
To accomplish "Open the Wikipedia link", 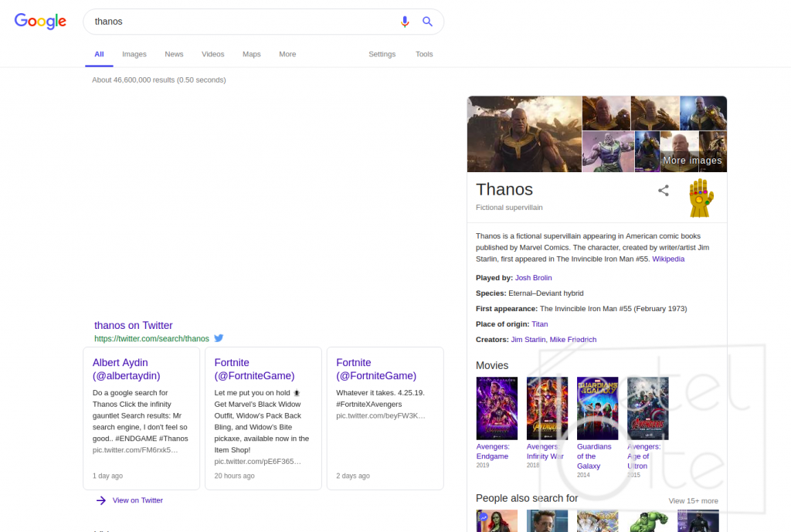I will (668, 259).
